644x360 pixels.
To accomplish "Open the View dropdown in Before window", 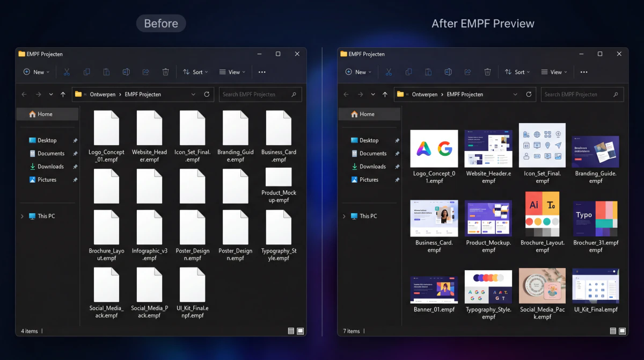I will tap(232, 72).
